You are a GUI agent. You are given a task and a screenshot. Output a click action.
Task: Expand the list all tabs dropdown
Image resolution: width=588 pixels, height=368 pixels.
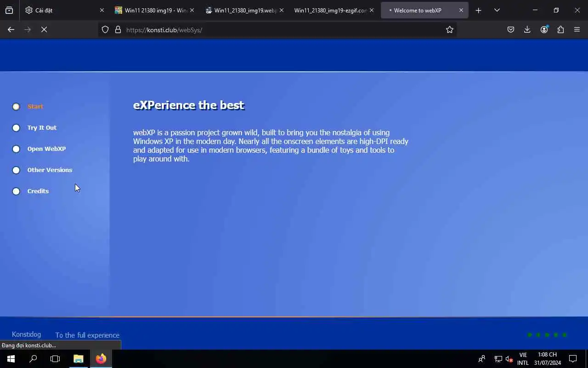497,10
